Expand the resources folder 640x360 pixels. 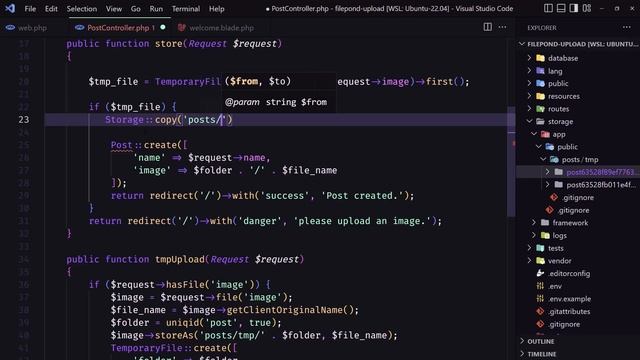(529, 96)
